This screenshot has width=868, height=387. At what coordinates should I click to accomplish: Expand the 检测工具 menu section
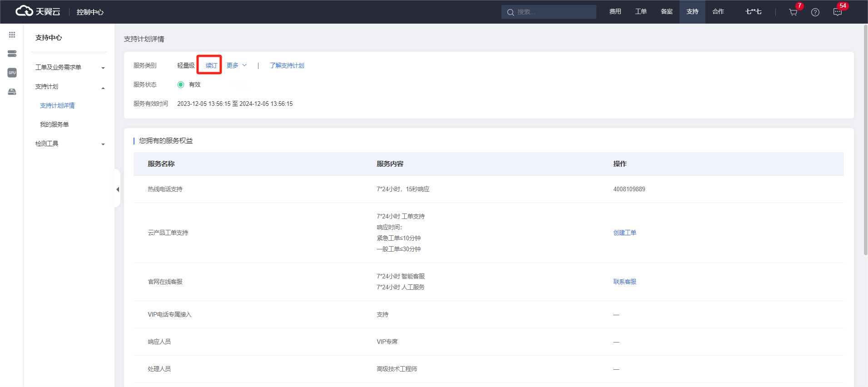[69, 144]
